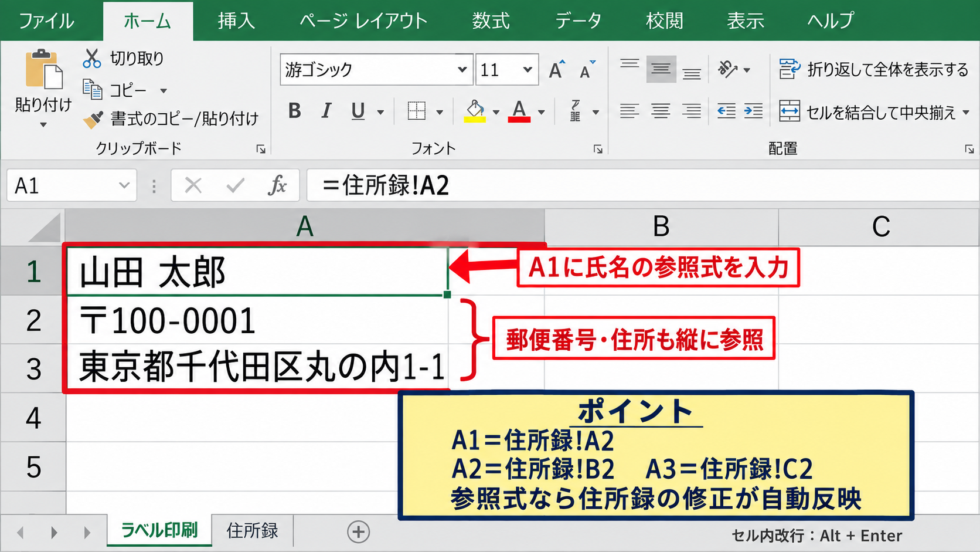Click the Paste clipboard icon
Viewport: 980px width, 552px height.
43,69
